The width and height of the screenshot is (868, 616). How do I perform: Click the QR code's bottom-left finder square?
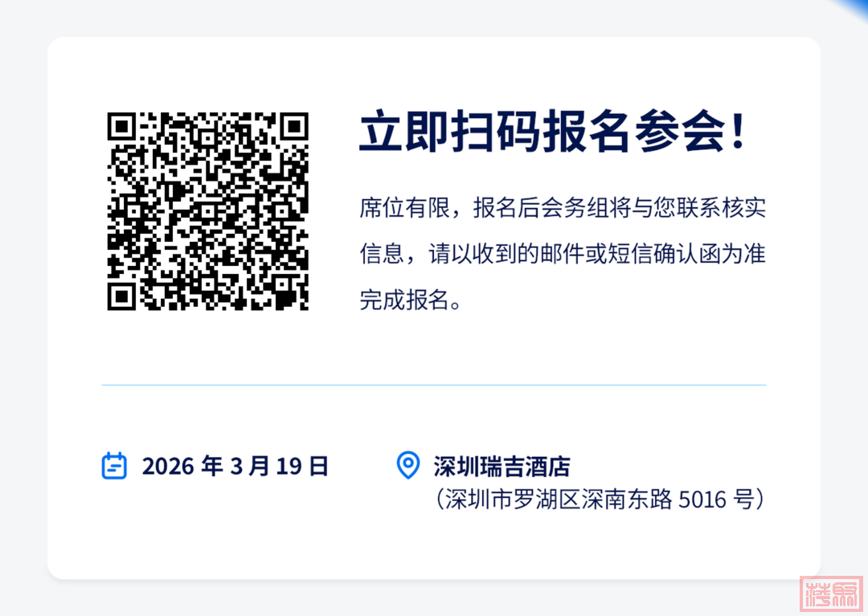tap(121, 296)
